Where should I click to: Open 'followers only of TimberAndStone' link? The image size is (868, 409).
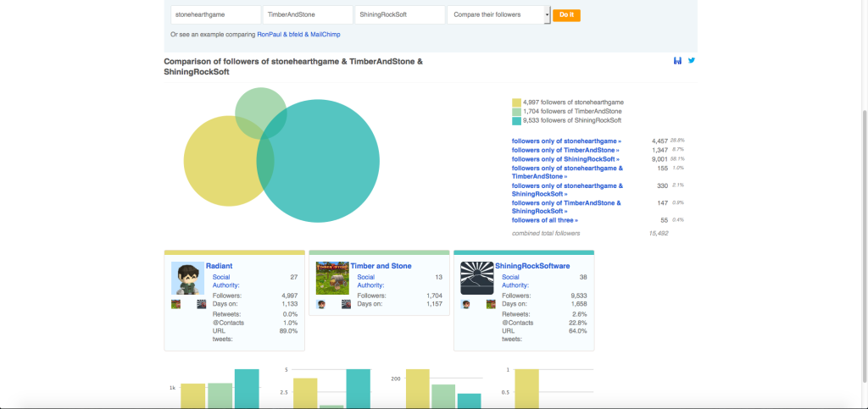(x=565, y=151)
